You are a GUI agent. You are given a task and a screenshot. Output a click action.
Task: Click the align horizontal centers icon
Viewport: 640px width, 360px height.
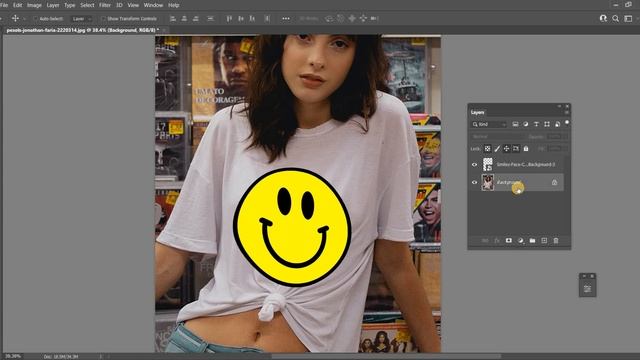(x=184, y=18)
